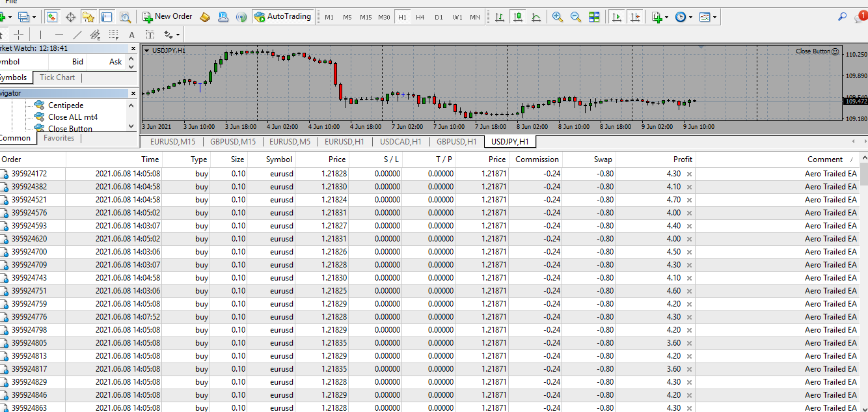
Task: Open the VPS cloud icon
Action: click(223, 17)
